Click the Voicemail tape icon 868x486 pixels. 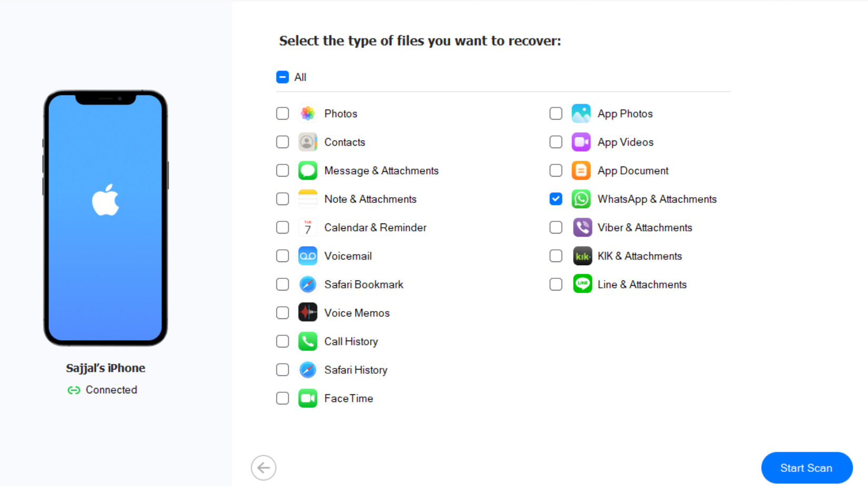308,256
